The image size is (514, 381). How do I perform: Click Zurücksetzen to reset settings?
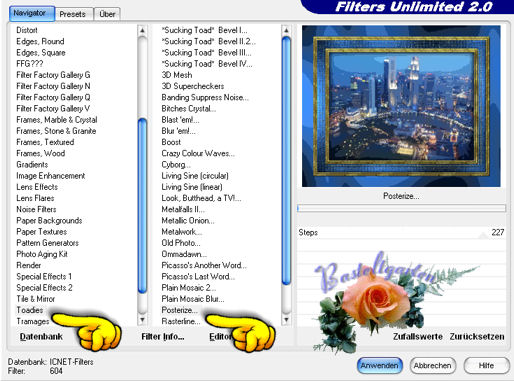(x=477, y=337)
